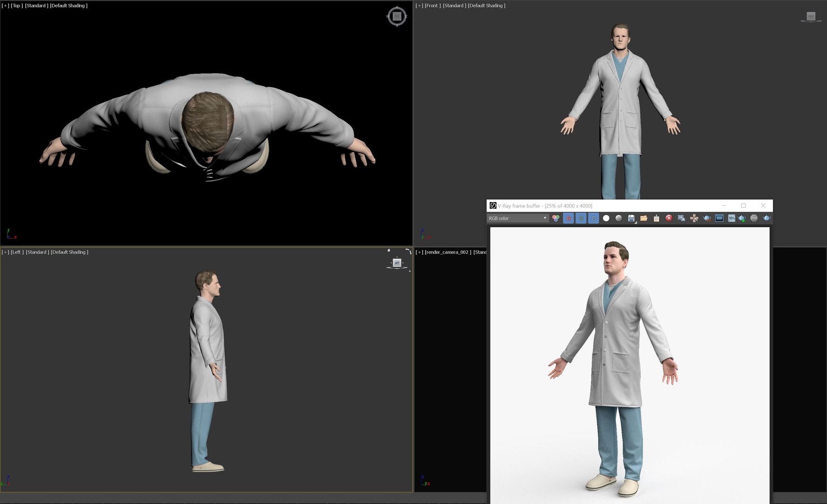The width and height of the screenshot is (827, 504).
Task: Enable track mouse while rendering icon
Action: click(694, 218)
